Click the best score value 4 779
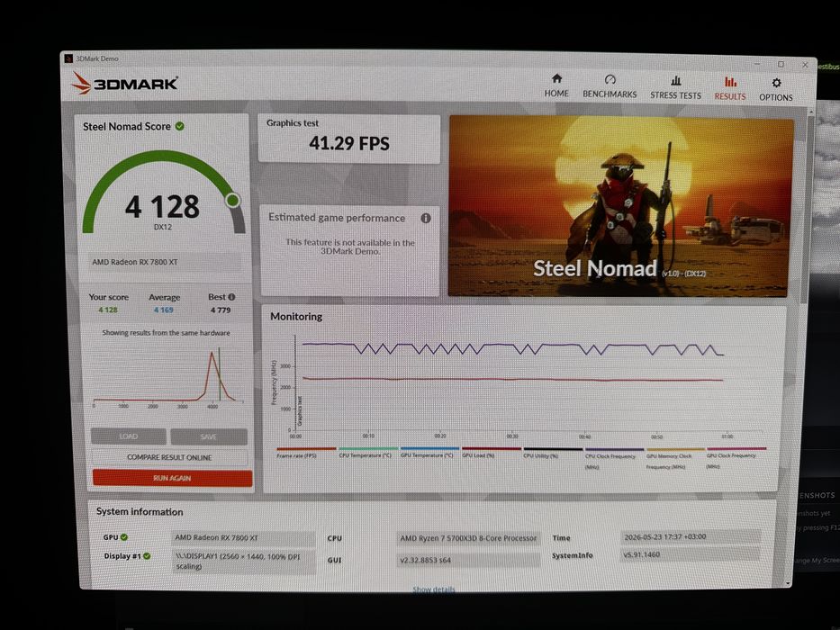 (x=221, y=310)
